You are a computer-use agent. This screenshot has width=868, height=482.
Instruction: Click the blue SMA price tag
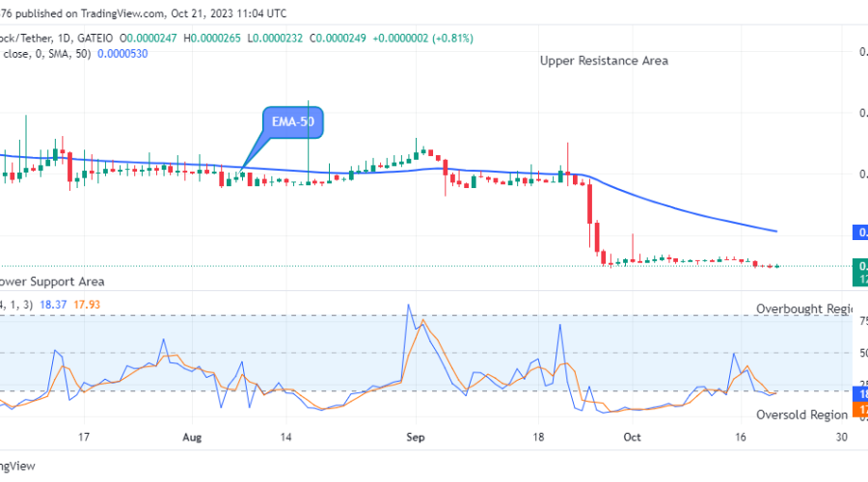860,232
